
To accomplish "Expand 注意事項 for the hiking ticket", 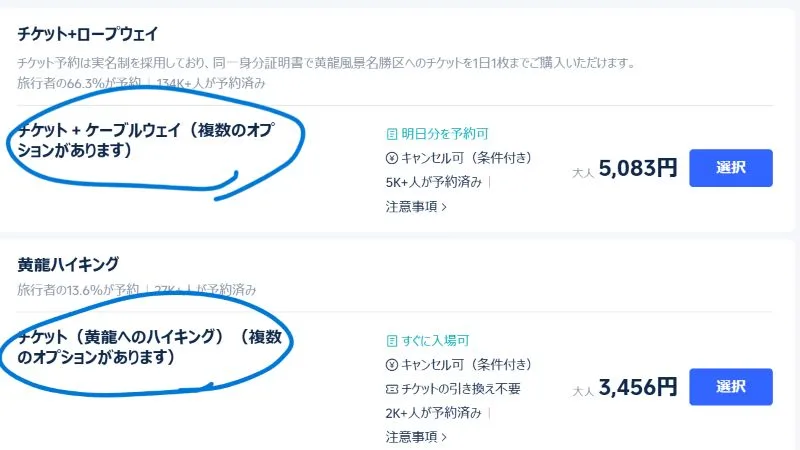I will [x=416, y=436].
